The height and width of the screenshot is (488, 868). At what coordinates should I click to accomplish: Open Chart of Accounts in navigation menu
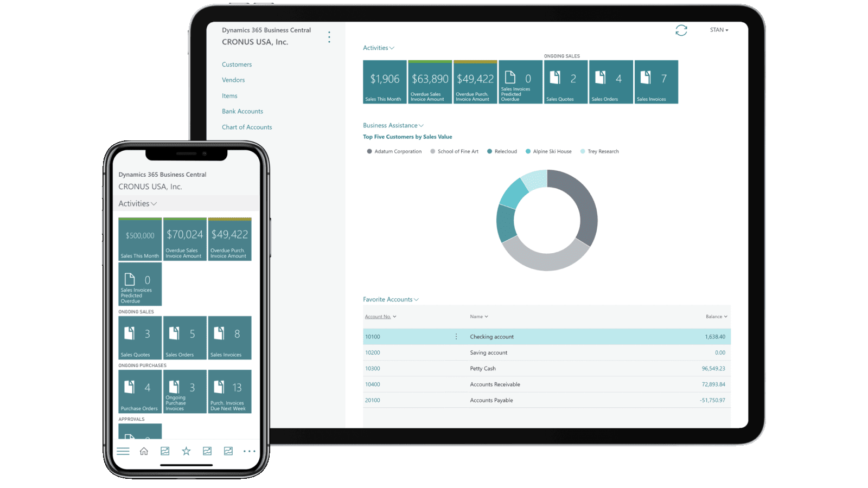coord(247,127)
